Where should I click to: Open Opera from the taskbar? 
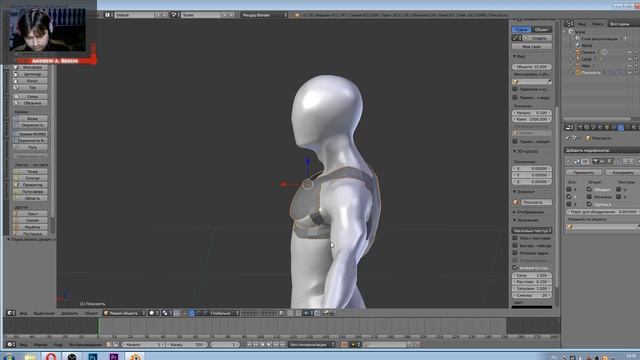(x=51, y=357)
